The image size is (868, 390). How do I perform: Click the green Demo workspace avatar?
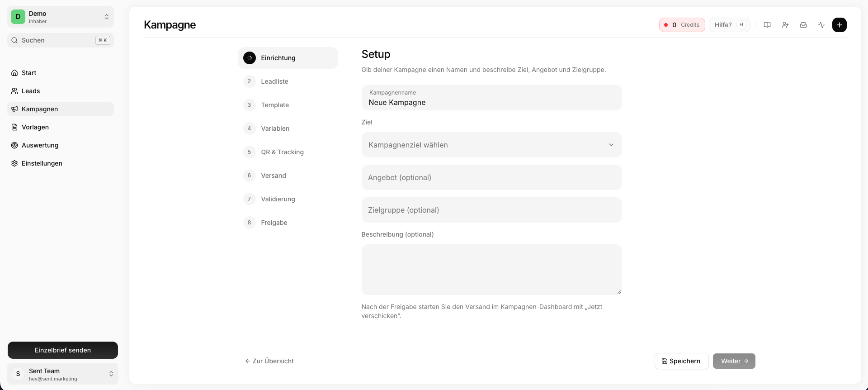[18, 17]
